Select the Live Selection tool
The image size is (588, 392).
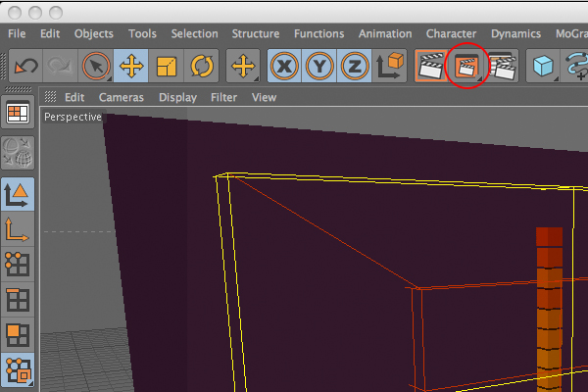click(96, 66)
